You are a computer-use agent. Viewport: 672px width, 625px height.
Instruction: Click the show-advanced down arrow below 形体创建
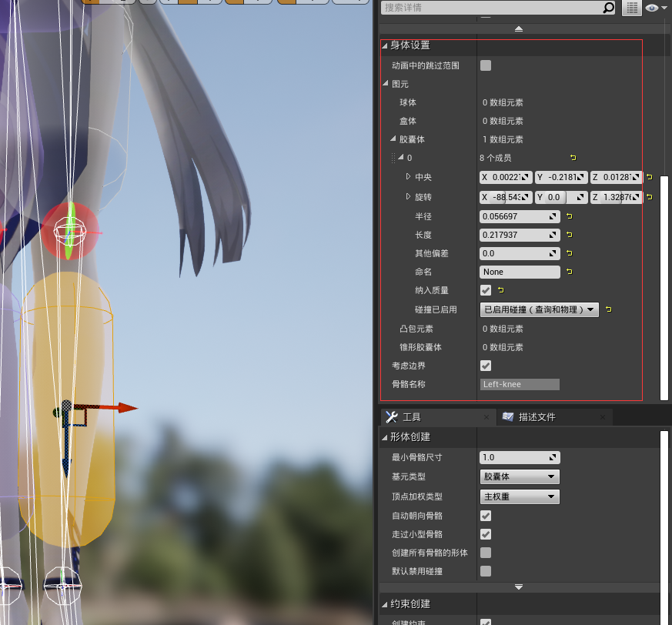click(x=519, y=587)
